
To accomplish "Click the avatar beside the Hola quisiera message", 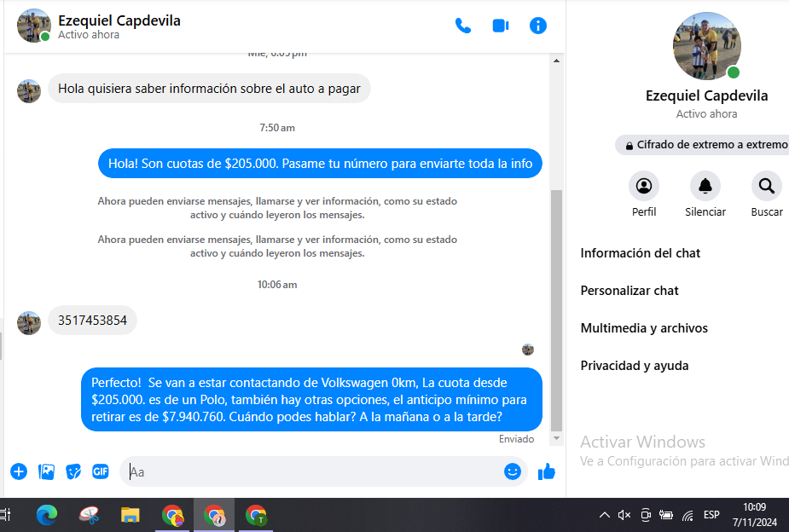I will 29,90.
